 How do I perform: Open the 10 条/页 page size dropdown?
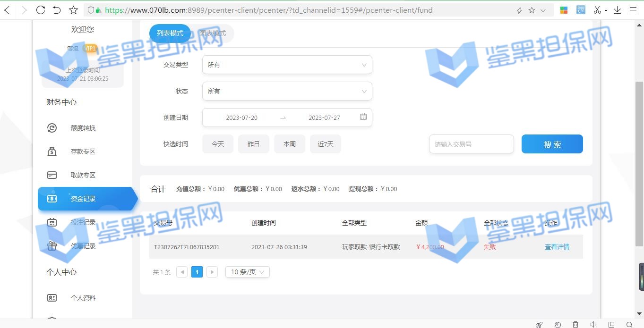point(247,272)
